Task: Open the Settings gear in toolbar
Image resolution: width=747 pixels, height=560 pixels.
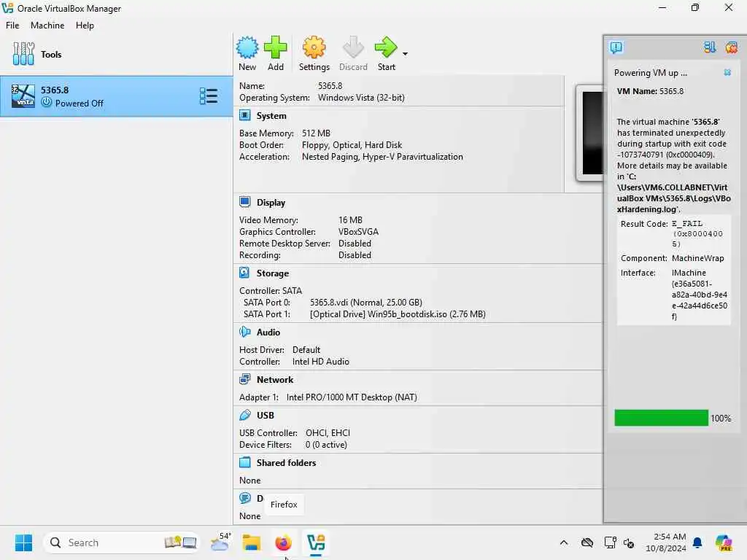Action: point(314,47)
